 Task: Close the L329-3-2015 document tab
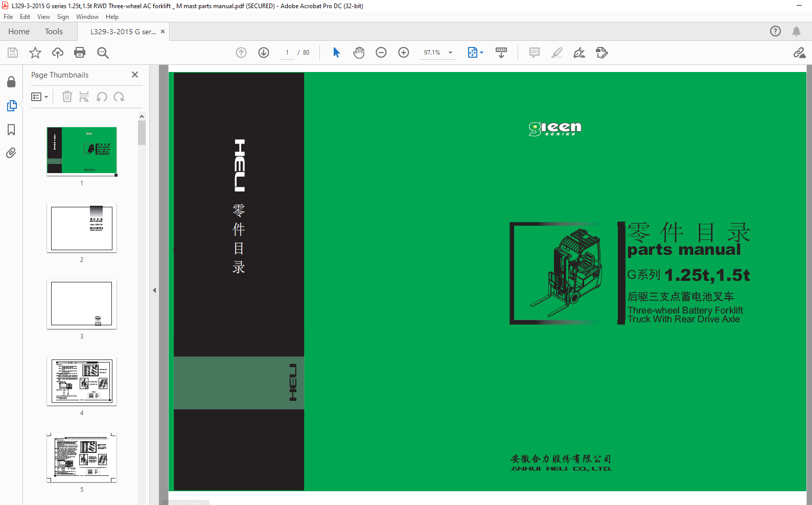pyautogui.click(x=163, y=31)
